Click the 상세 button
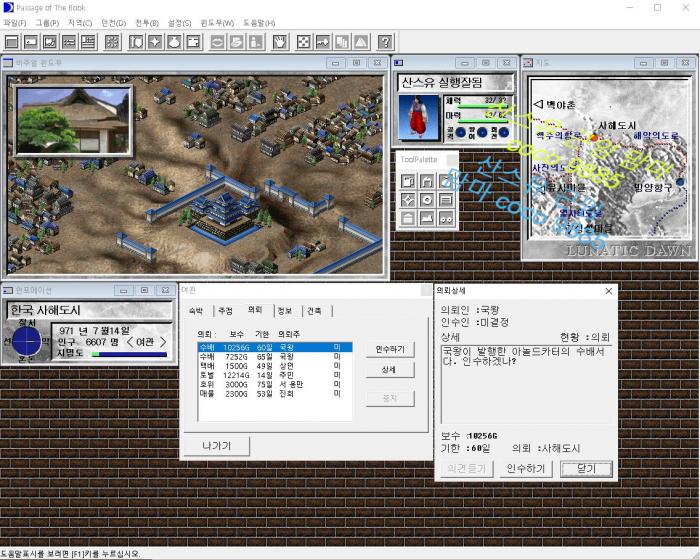This screenshot has width=700, height=560. click(x=390, y=370)
